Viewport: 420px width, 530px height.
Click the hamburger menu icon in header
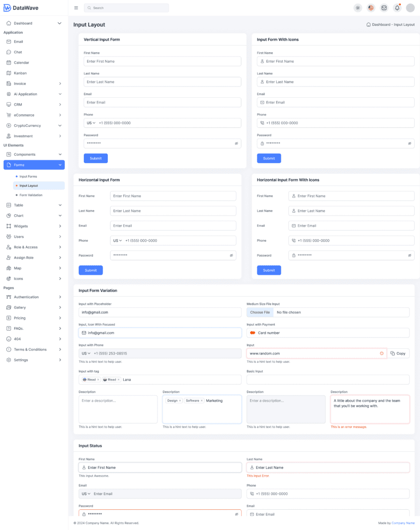click(76, 8)
